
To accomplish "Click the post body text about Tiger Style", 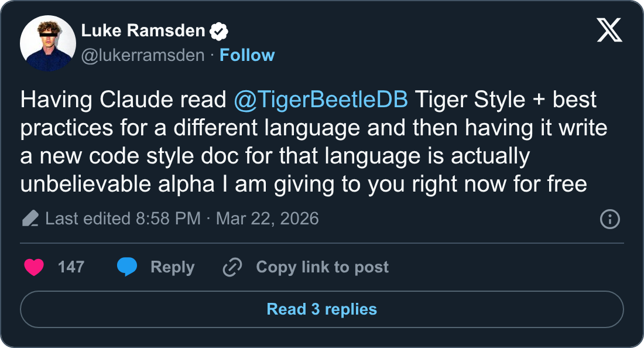I will (304, 142).
